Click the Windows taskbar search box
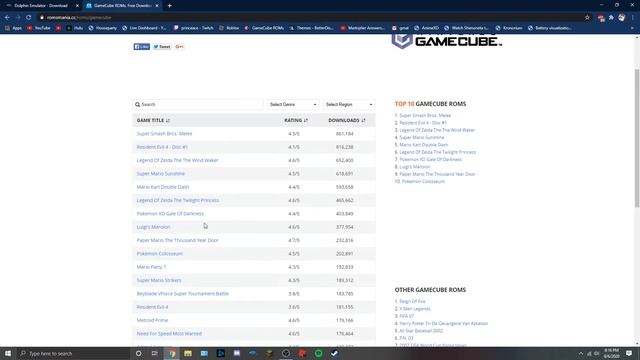Viewport: 640px width, 360px height. [x=73, y=353]
